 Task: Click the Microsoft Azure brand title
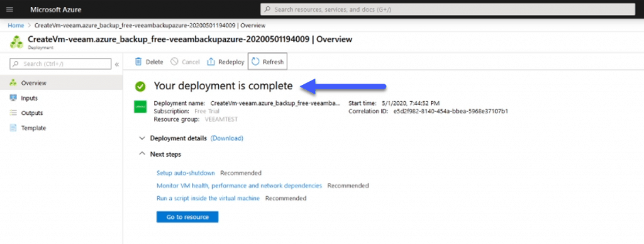tap(55, 9)
